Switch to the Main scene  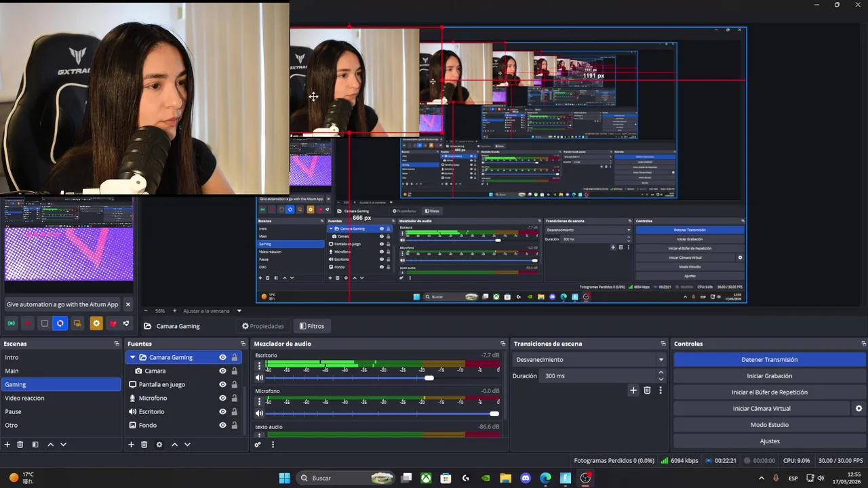pyautogui.click(x=60, y=371)
